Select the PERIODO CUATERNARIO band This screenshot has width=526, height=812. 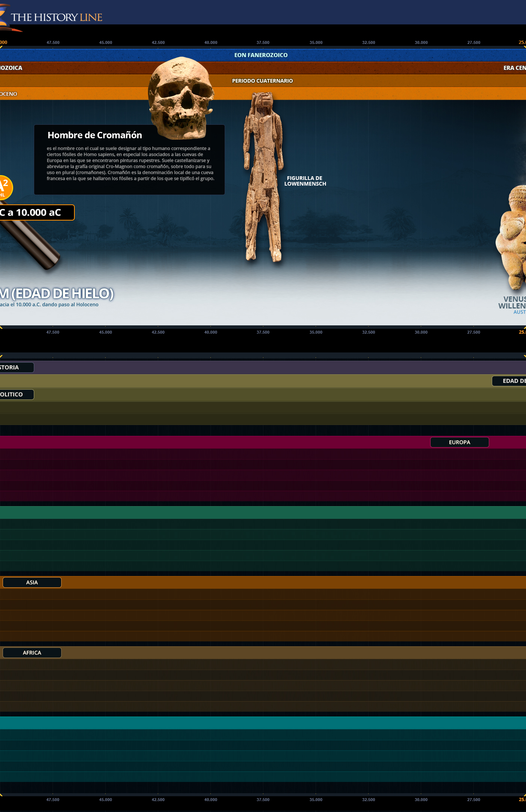tap(263, 81)
